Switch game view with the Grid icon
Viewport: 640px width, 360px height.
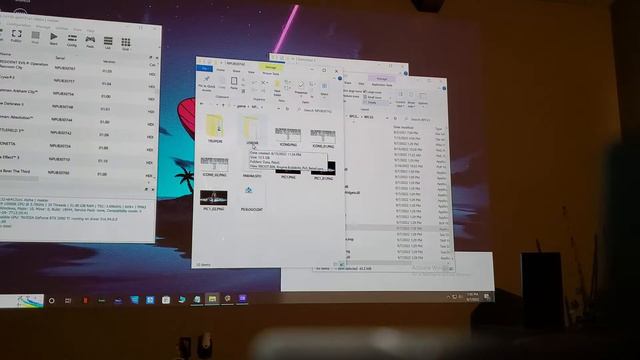126,44
